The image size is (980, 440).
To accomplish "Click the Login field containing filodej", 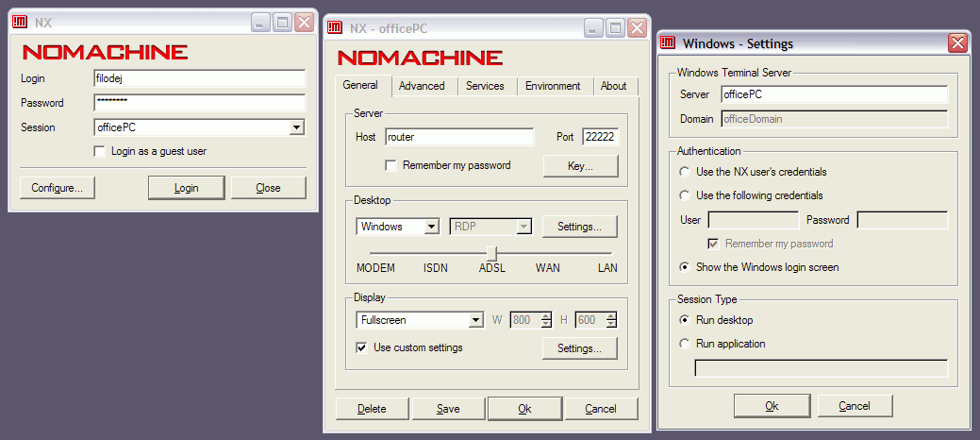I will [x=199, y=79].
